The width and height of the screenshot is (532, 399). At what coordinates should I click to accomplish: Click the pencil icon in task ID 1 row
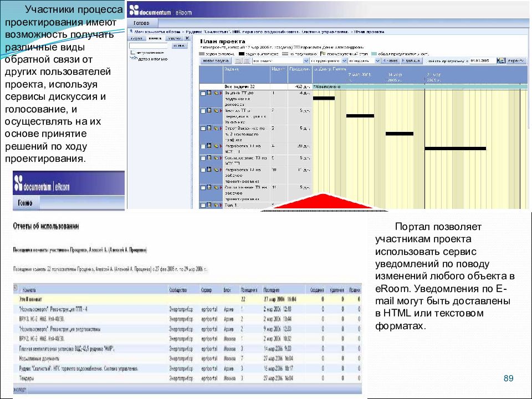215,93
